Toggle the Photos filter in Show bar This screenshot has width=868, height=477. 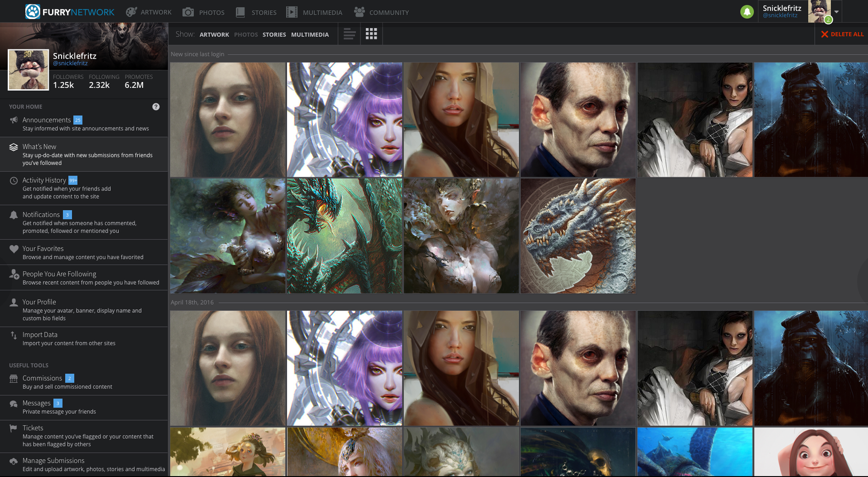tap(246, 34)
